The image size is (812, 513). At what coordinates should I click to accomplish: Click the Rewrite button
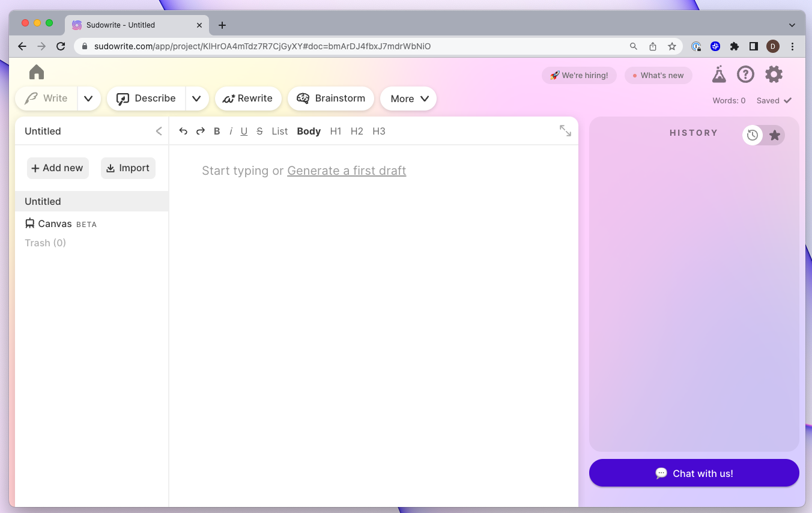click(x=248, y=99)
